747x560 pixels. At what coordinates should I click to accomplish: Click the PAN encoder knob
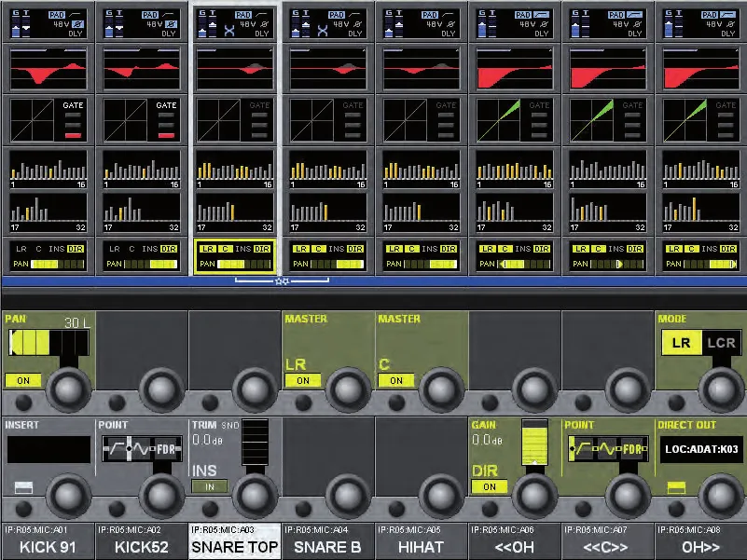68,389
